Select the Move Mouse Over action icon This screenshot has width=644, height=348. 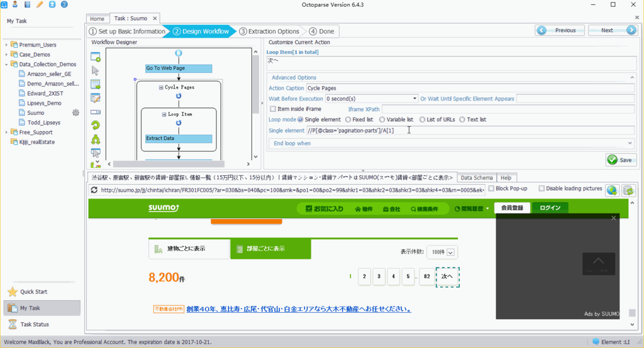96,153
